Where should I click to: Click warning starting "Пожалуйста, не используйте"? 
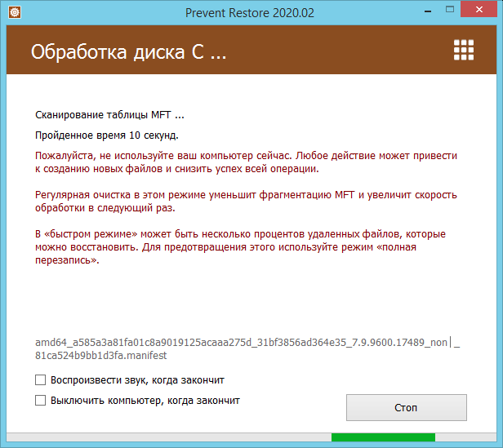tap(246, 162)
